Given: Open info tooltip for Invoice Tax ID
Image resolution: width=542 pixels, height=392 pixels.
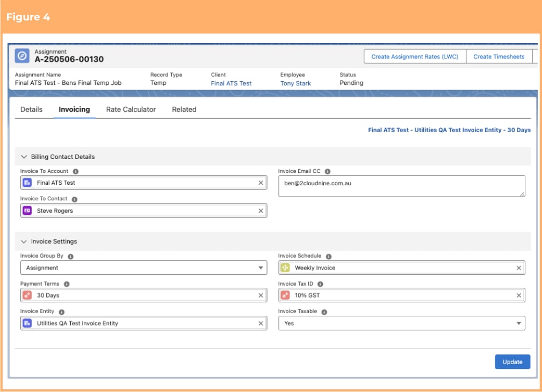Looking at the screenshot, I should 321,284.
